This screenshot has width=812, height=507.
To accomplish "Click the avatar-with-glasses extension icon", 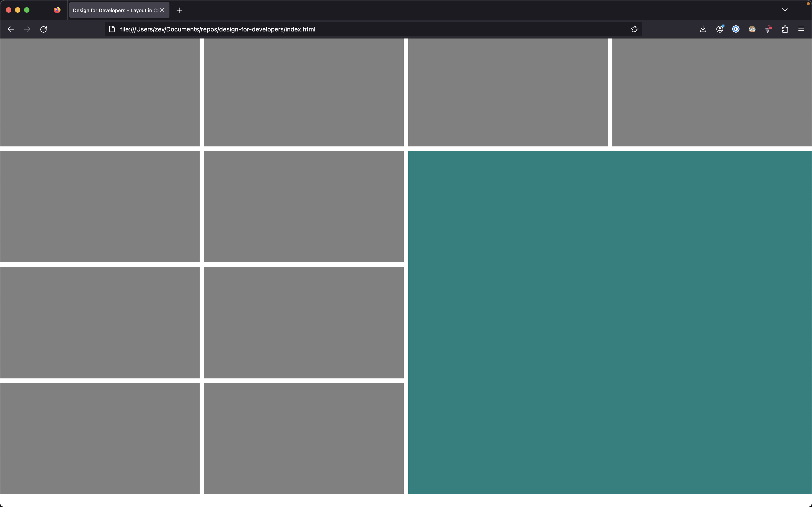I will tap(752, 29).
